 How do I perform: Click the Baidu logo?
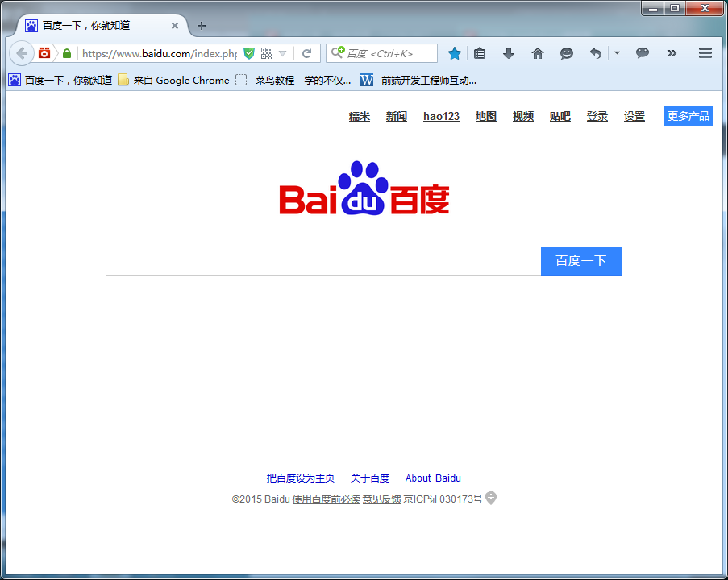coord(364,188)
